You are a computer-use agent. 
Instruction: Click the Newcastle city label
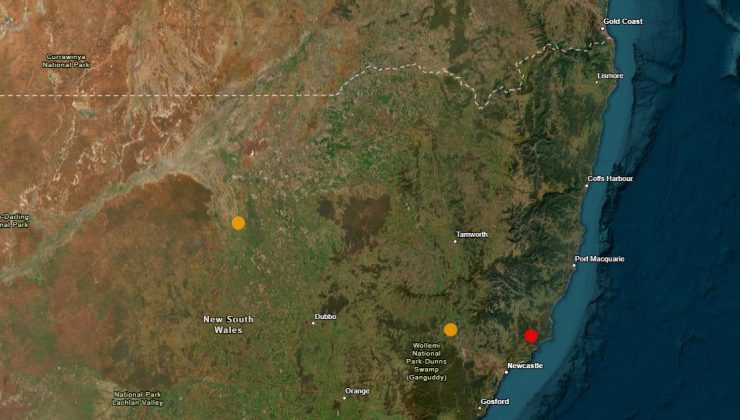point(525,366)
